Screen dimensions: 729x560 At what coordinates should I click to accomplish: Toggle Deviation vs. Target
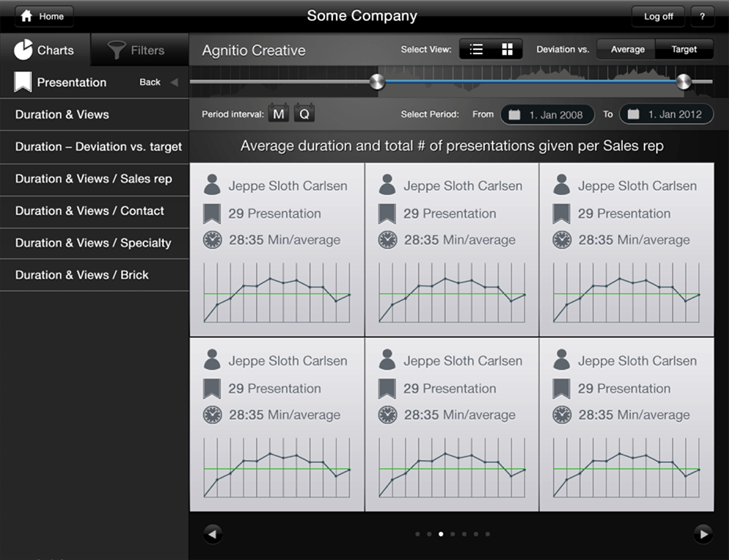[x=684, y=49]
